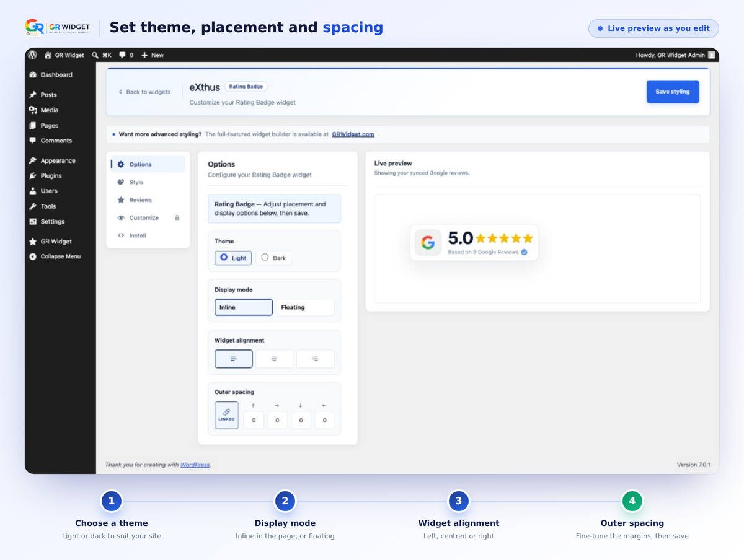
Task: Click the Pages icon in sidebar
Action: click(33, 125)
